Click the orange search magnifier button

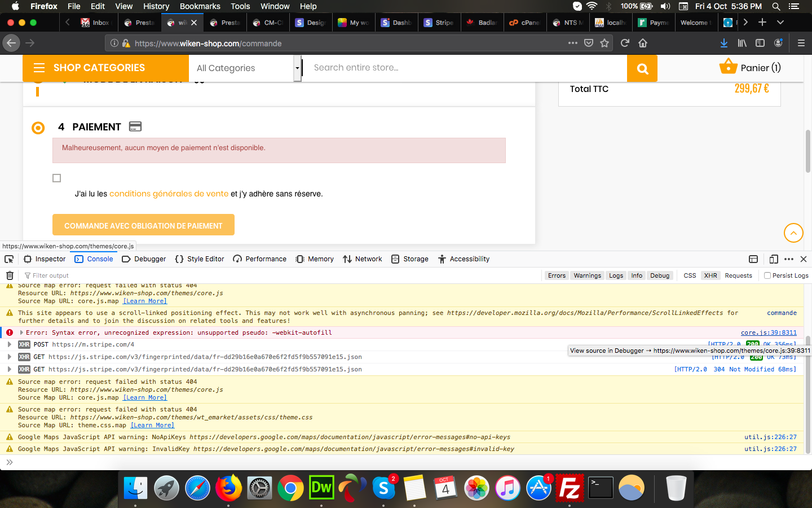[642, 68]
